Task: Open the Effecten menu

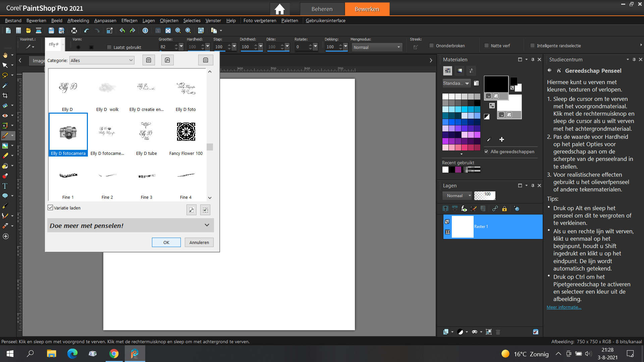Action: coord(129,20)
